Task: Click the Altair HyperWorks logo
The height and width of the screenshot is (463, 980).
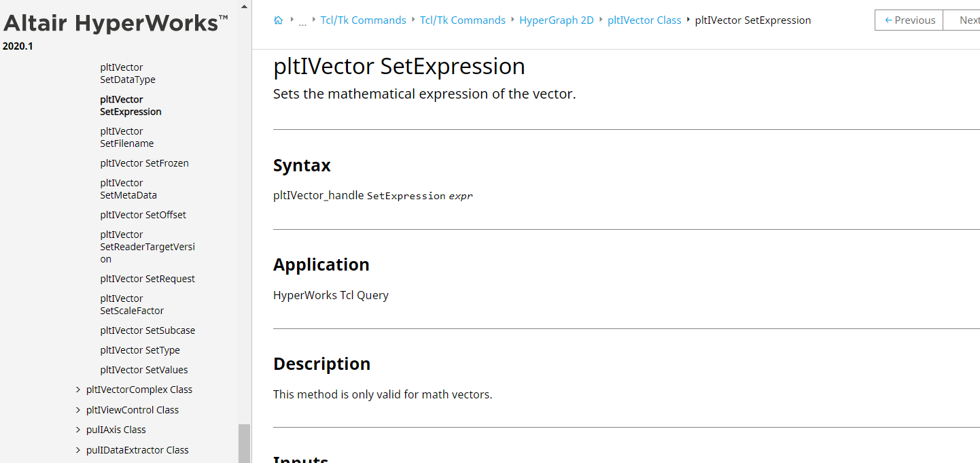Action: pos(116,24)
